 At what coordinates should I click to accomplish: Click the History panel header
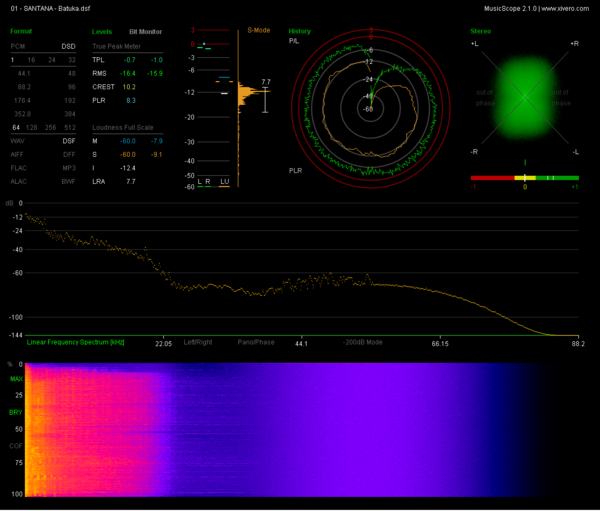click(300, 31)
